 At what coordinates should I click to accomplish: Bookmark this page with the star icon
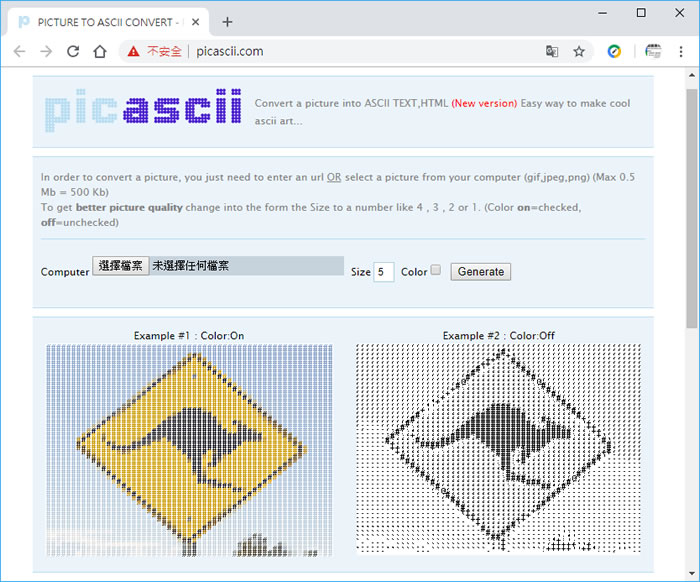[x=579, y=51]
